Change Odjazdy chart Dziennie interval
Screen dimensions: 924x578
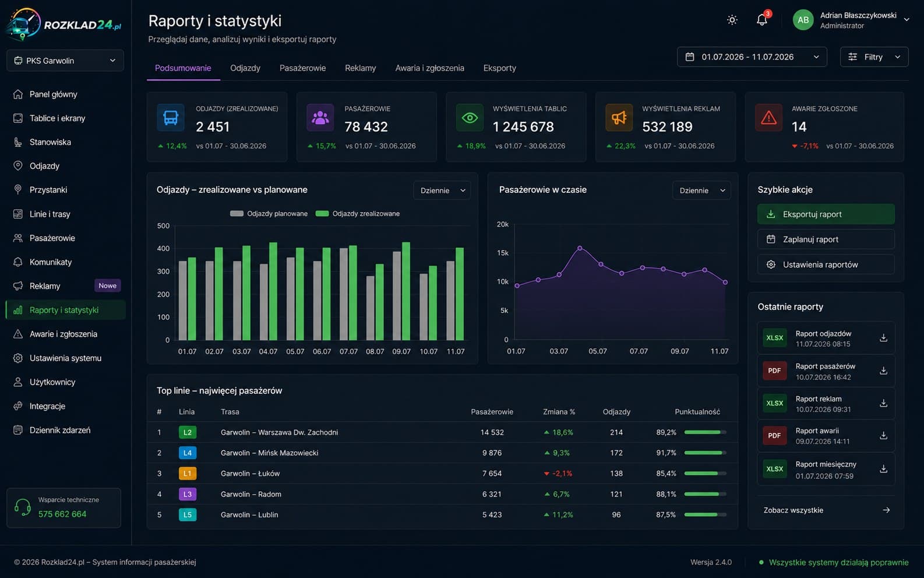pos(442,191)
